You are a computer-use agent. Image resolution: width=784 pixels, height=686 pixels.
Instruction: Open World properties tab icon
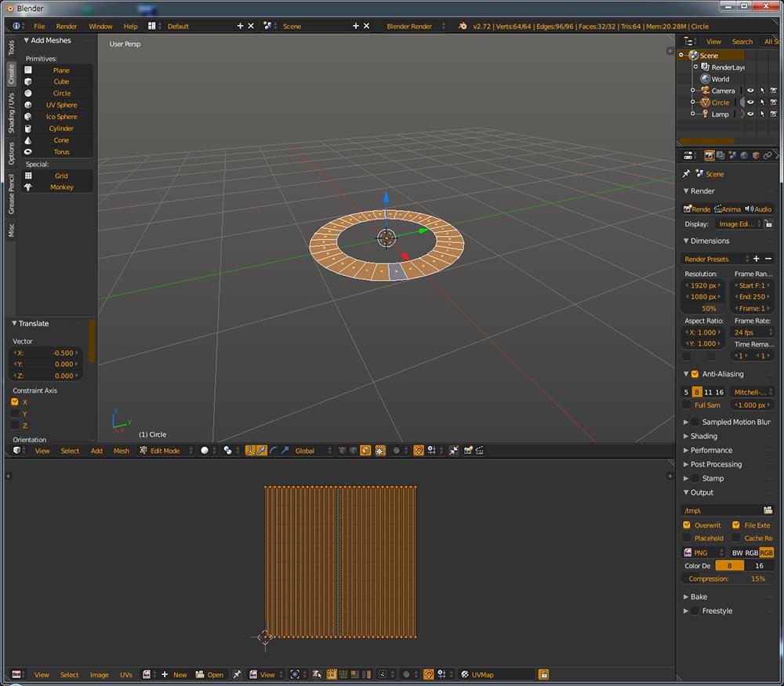point(744,155)
